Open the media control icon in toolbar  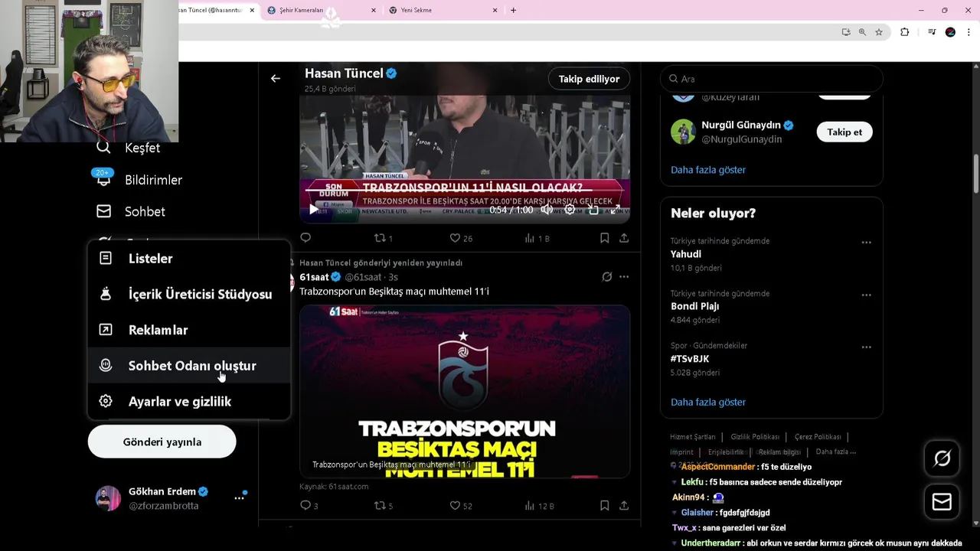pyautogui.click(x=932, y=32)
